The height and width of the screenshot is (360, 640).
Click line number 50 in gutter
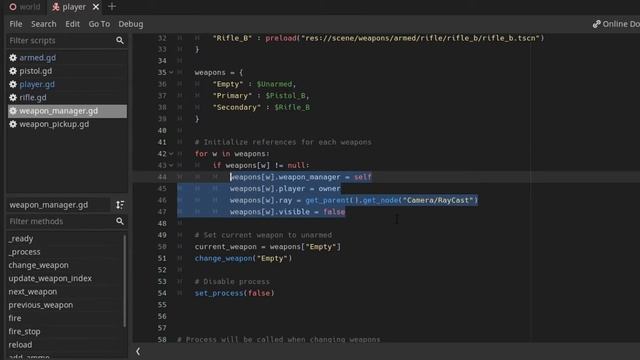(x=162, y=247)
